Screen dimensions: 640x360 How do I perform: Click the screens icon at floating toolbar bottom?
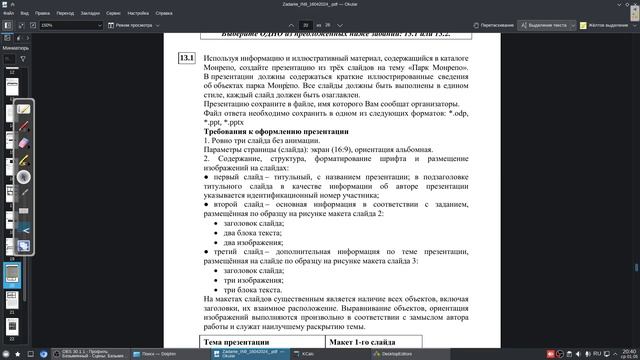tap(24, 246)
